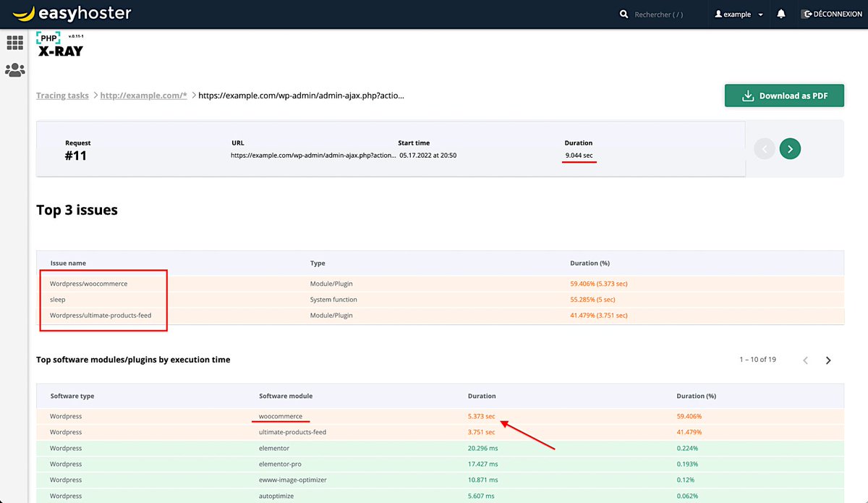The image size is (868, 503).
Task: Open the notifications bell
Action: click(781, 14)
